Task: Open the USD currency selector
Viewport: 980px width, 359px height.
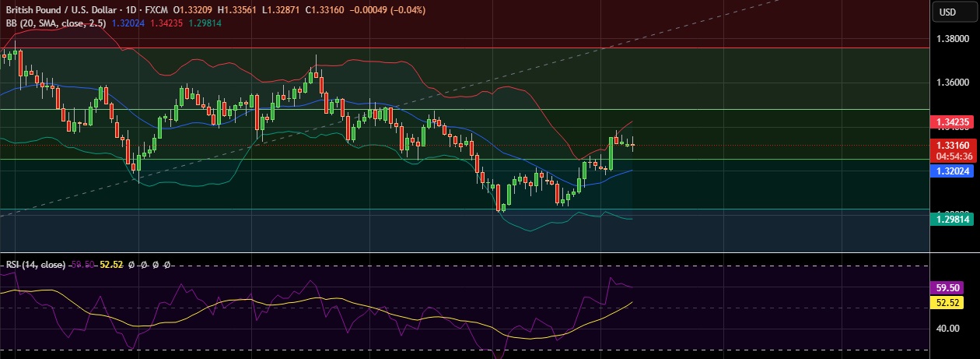Action: click(x=947, y=12)
